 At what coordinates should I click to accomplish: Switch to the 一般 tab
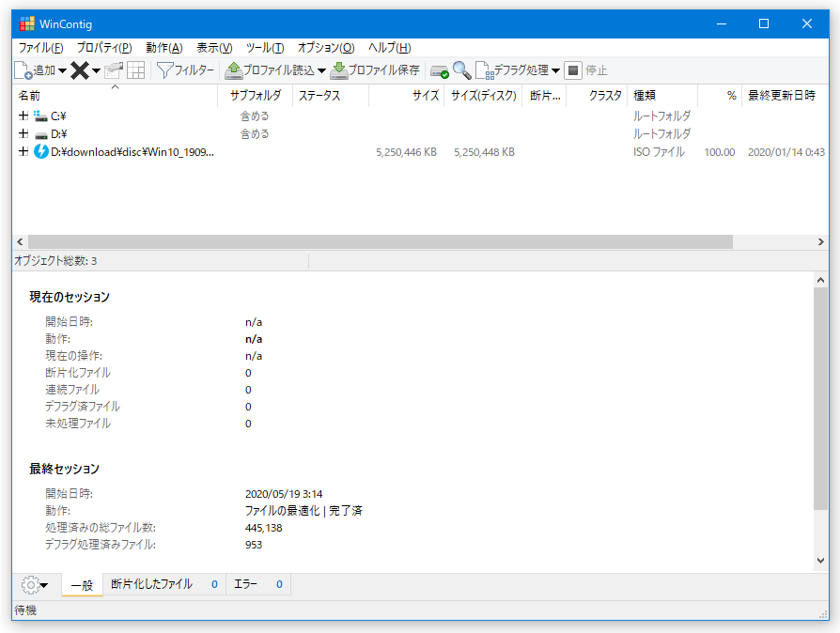pos(82,585)
